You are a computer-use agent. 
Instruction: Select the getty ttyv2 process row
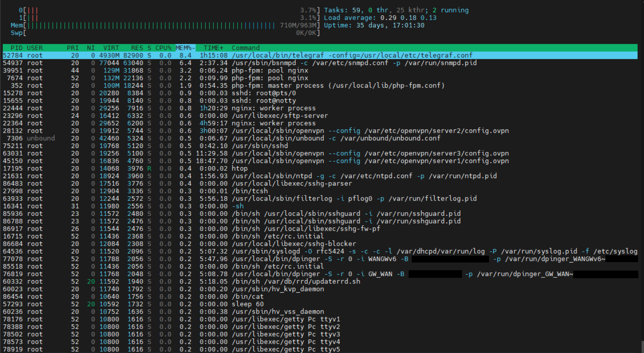(x=320, y=327)
